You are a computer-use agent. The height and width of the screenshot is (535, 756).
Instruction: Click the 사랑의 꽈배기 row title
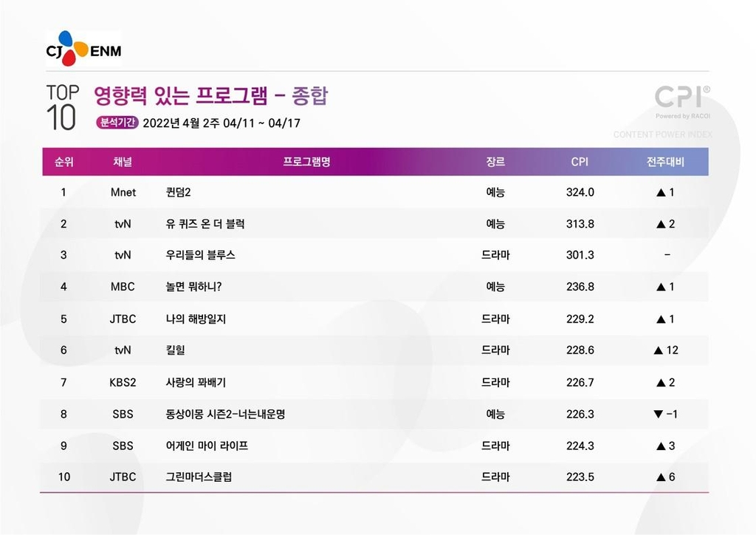[x=196, y=382]
